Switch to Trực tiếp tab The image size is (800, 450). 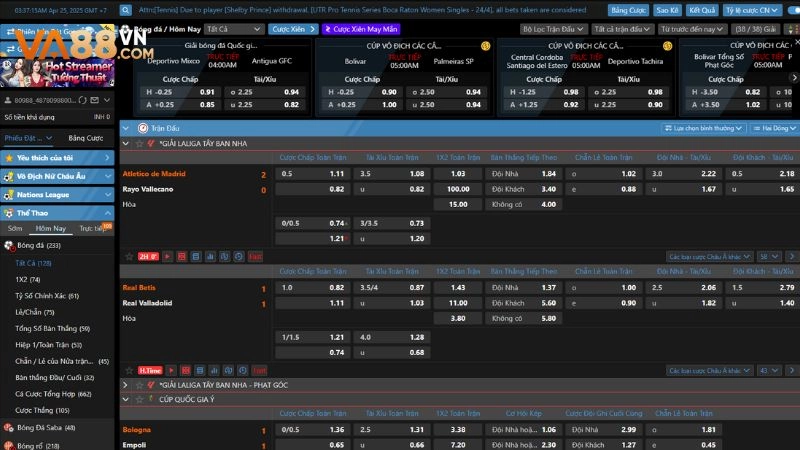[x=93, y=228]
